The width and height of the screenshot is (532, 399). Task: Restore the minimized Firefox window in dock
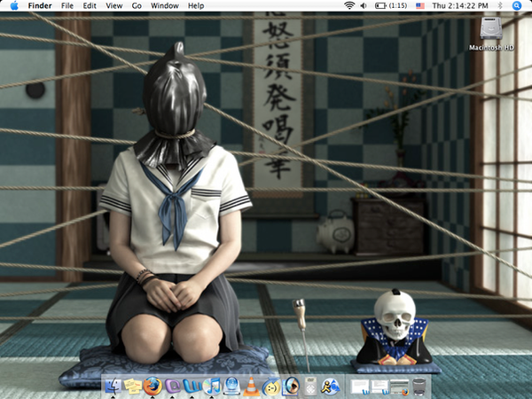pyautogui.click(x=399, y=386)
